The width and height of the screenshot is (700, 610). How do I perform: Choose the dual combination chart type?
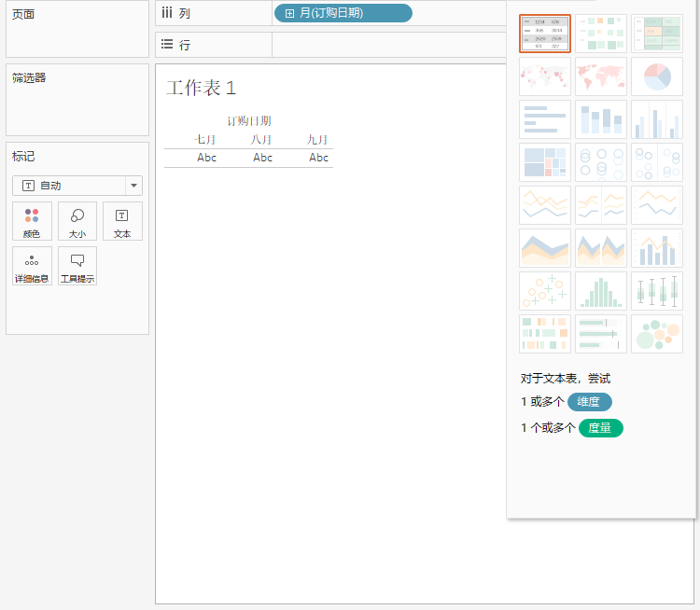[x=657, y=248]
